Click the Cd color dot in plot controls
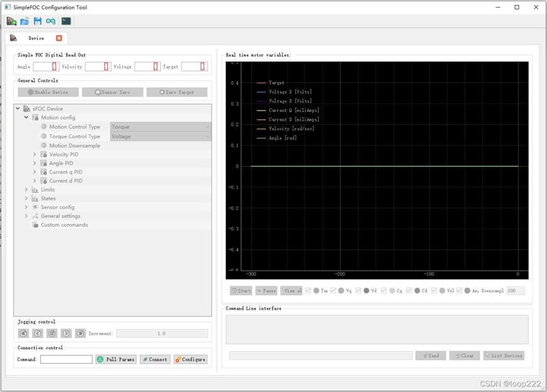The height and width of the screenshot is (392, 547). 417,291
